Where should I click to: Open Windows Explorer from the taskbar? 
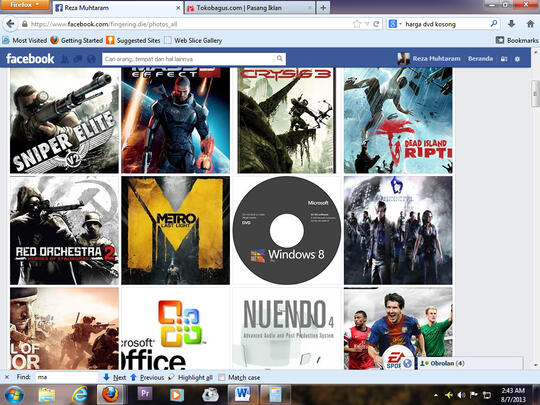point(46,395)
